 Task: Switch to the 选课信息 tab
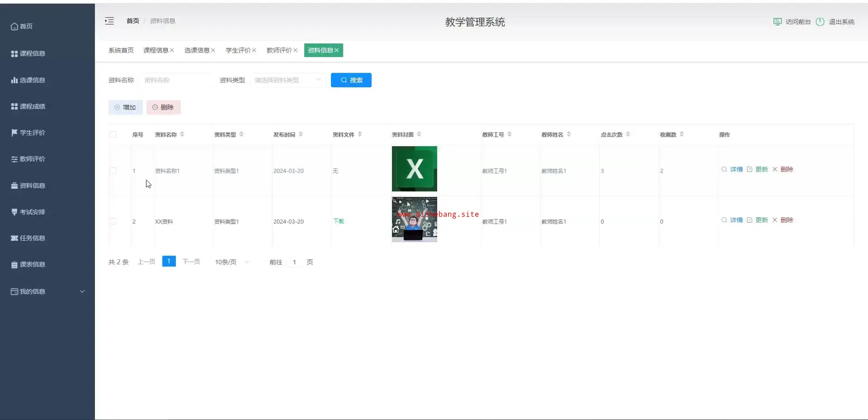[x=196, y=50]
